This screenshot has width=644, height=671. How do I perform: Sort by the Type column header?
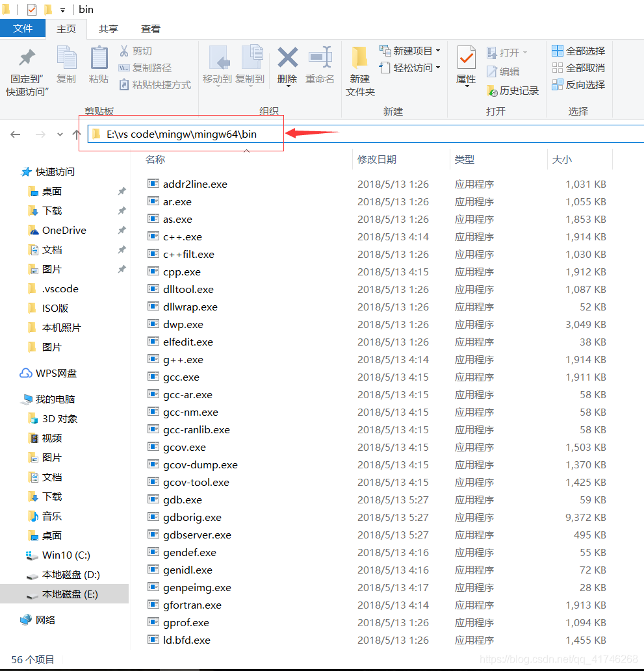(465, 160)
